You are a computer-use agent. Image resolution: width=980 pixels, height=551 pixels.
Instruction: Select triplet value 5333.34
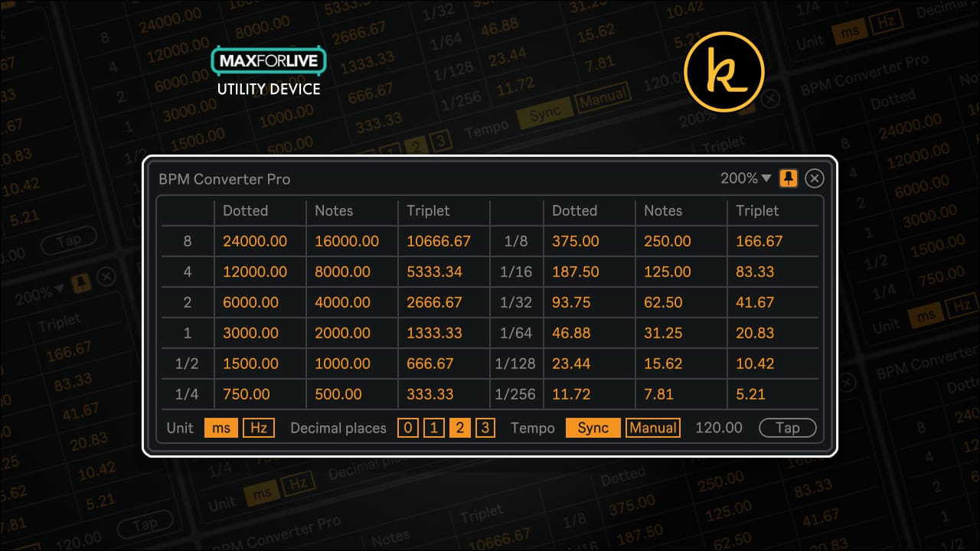click(434, 272)
